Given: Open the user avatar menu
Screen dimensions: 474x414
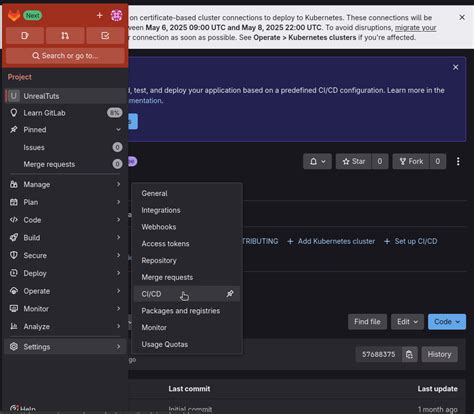Looking at the screenshot, I should [116, 15].
